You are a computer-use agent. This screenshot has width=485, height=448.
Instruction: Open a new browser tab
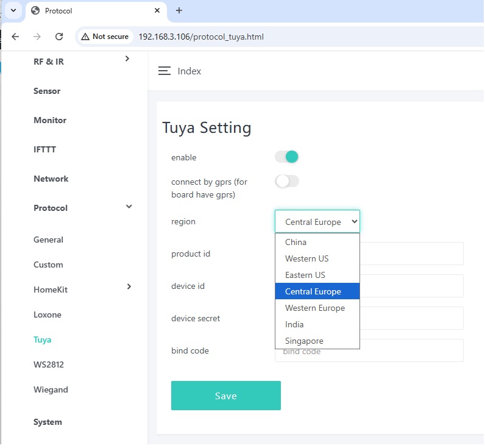179,10
